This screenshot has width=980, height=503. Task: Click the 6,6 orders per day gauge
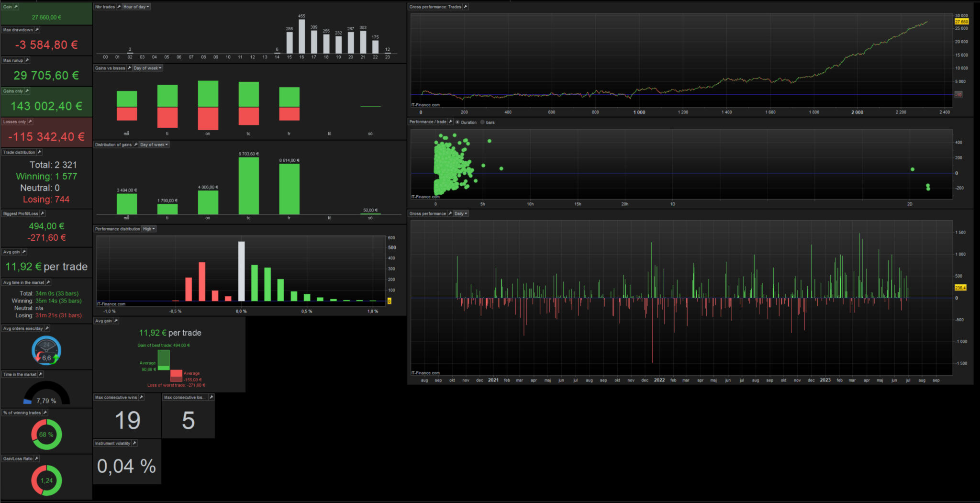point(46,350)
